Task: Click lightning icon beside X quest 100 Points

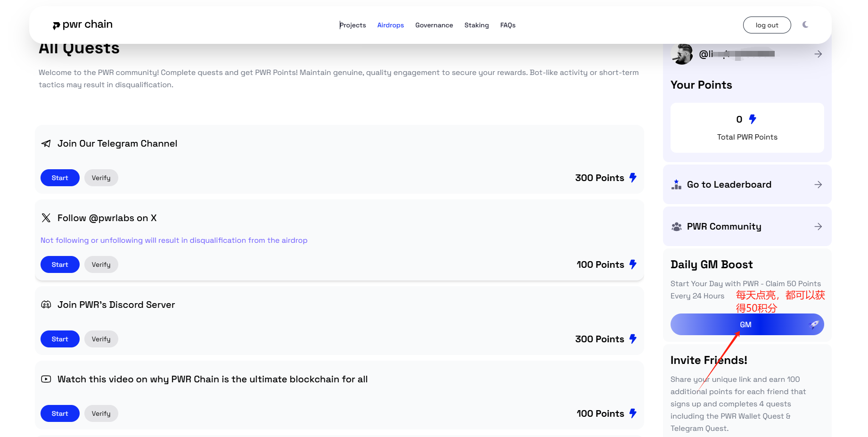Action: [x=633, y=264]
